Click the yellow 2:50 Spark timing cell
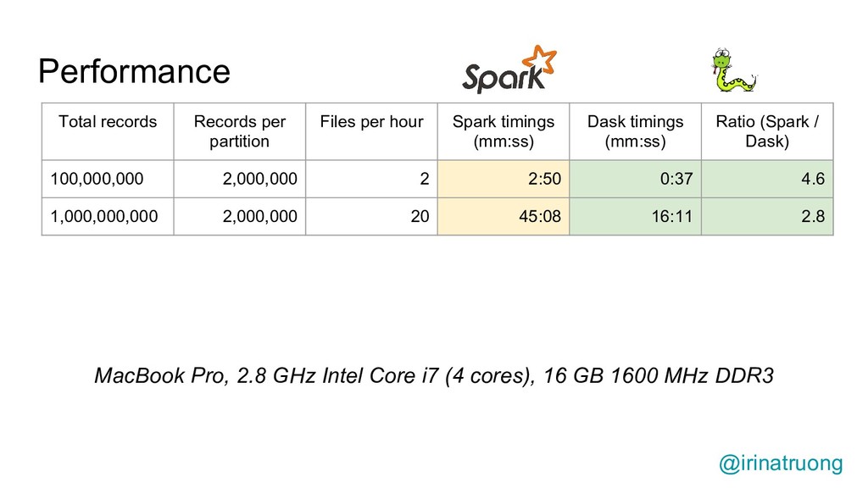The width and height of the screenshot is (868, 488). point(504,179)
